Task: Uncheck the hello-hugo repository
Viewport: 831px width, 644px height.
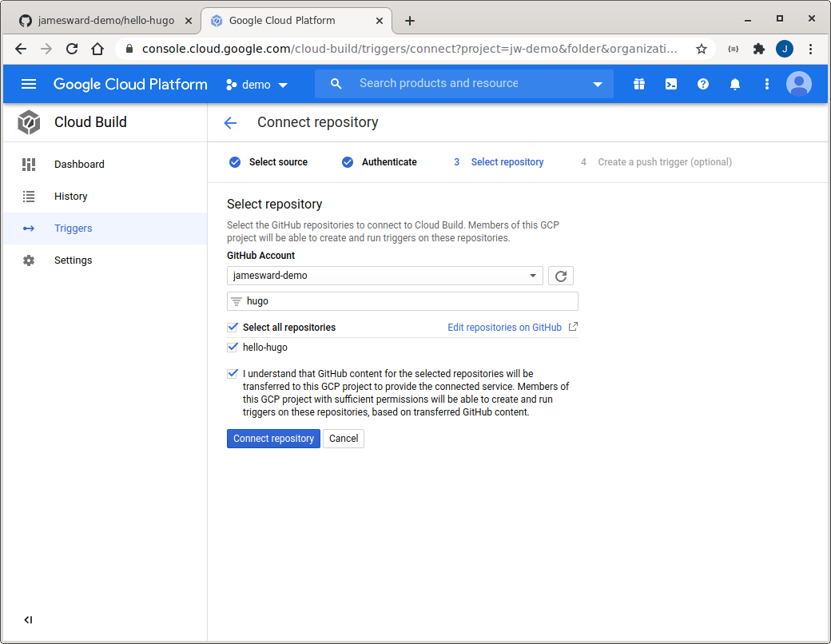Action: click(233, 348)
